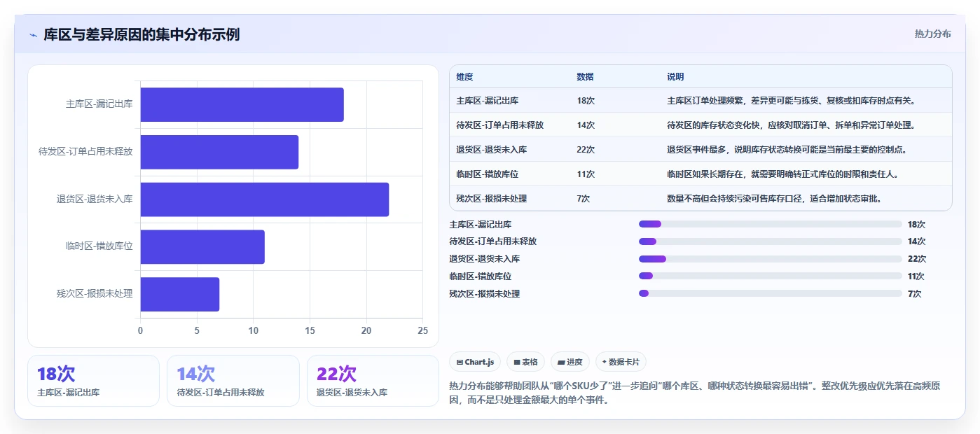Open the 18次 主库区-漏记出库 stat card
Screen dimensions: 980x434
tap(93, 381)
